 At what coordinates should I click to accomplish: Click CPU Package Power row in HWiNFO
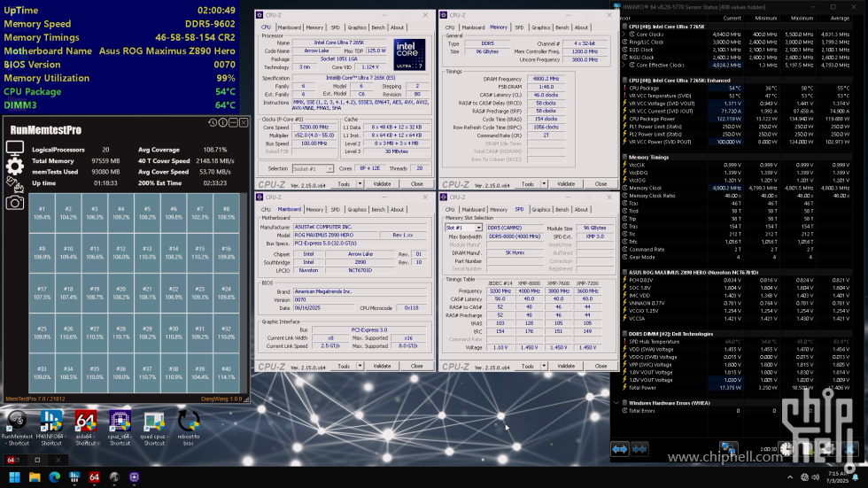pos(736,119)
